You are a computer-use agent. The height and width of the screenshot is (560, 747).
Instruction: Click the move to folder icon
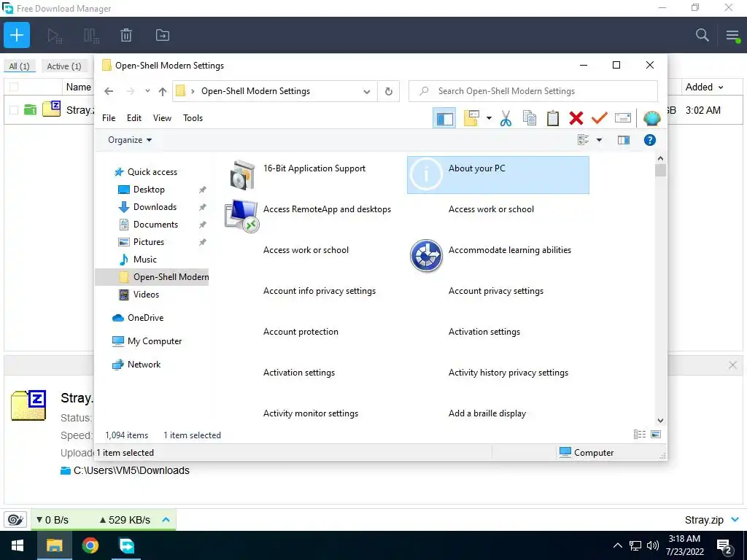point(163,35)
